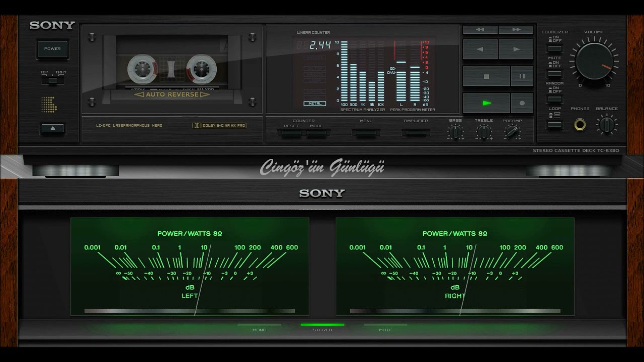644x362 pixels.
Task: Pause playback with the pause button
Action: pos(522,76)
